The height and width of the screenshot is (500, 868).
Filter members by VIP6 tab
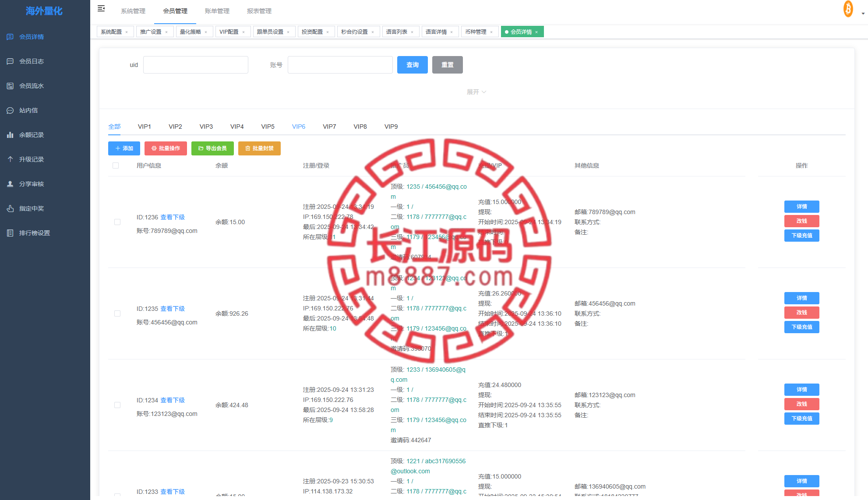pyautogui.click(x=299, y=127)
